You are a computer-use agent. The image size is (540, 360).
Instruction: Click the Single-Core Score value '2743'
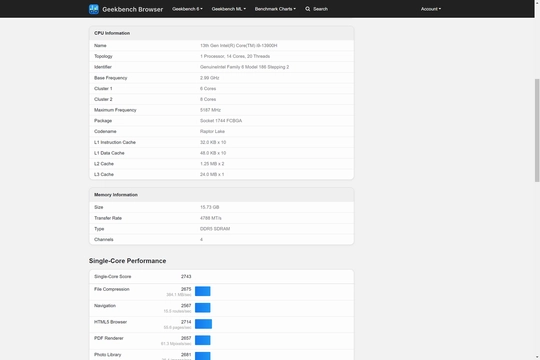coord(186,276)
